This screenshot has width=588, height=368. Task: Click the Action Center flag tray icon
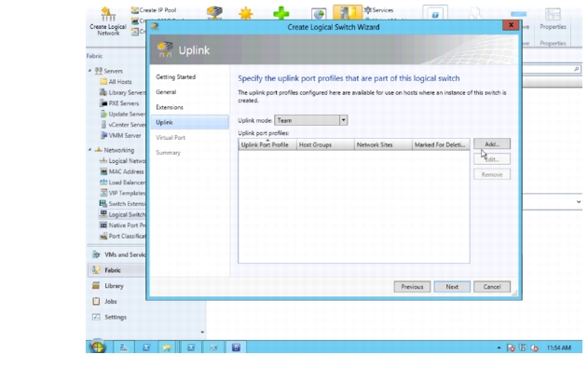coord(511,348)
